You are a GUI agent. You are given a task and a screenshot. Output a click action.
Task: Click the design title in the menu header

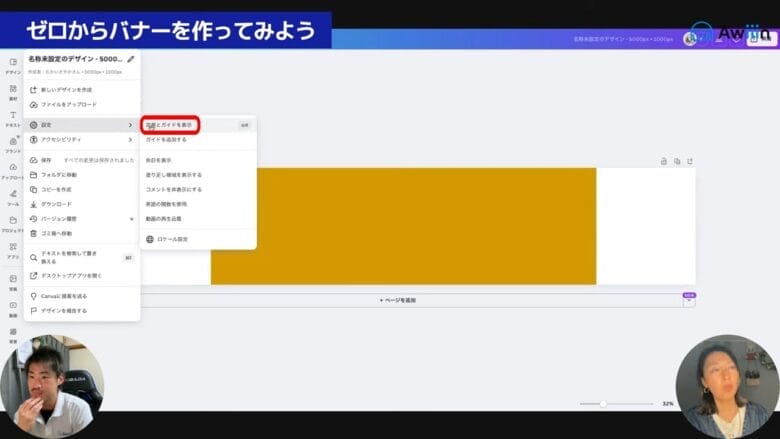[75, 59]
